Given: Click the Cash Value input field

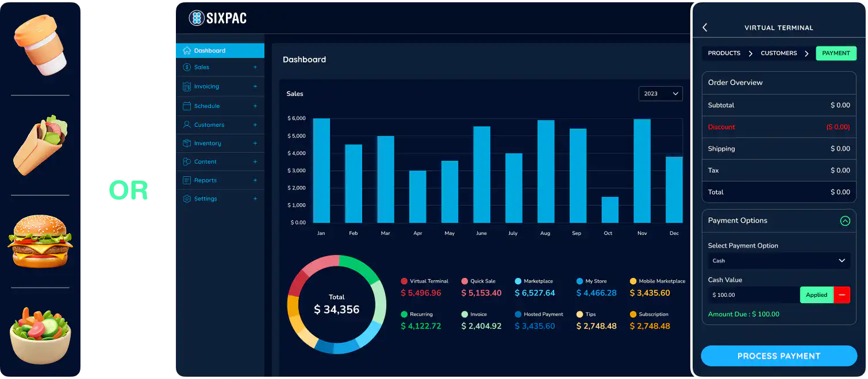Looking at the screenshot, I should click(x=753, y=295).
